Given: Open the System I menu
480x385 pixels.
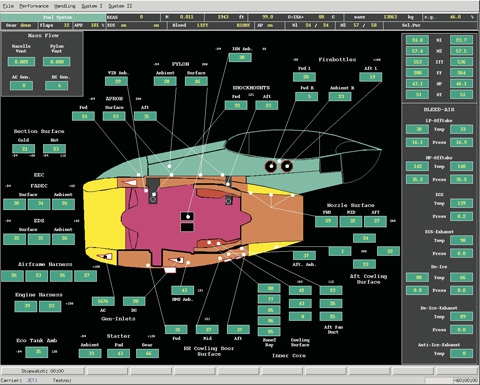Looking at the screenshot, I should click(92, 6).
